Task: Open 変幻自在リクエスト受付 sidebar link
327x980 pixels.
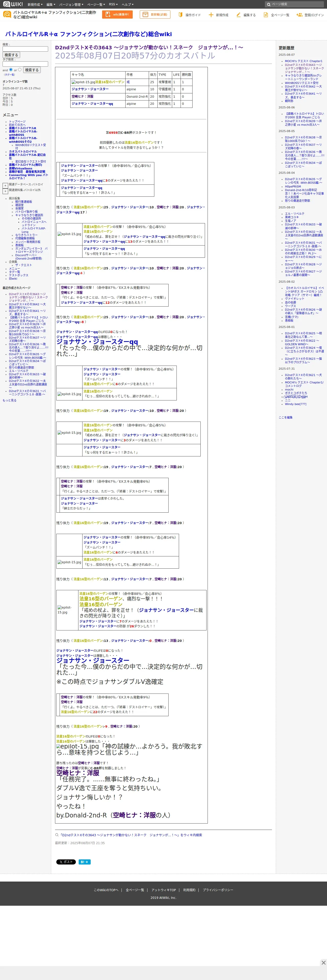Action: (x=31, y=162)
